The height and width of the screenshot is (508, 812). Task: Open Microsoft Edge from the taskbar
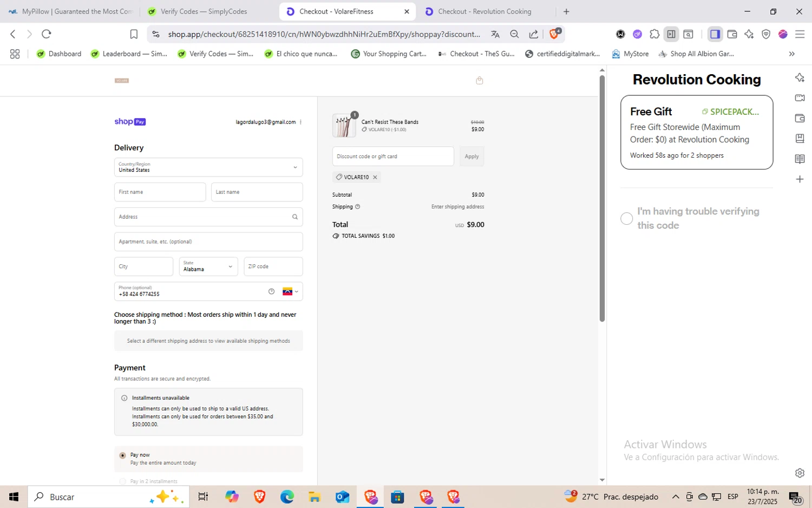[287, 497]
